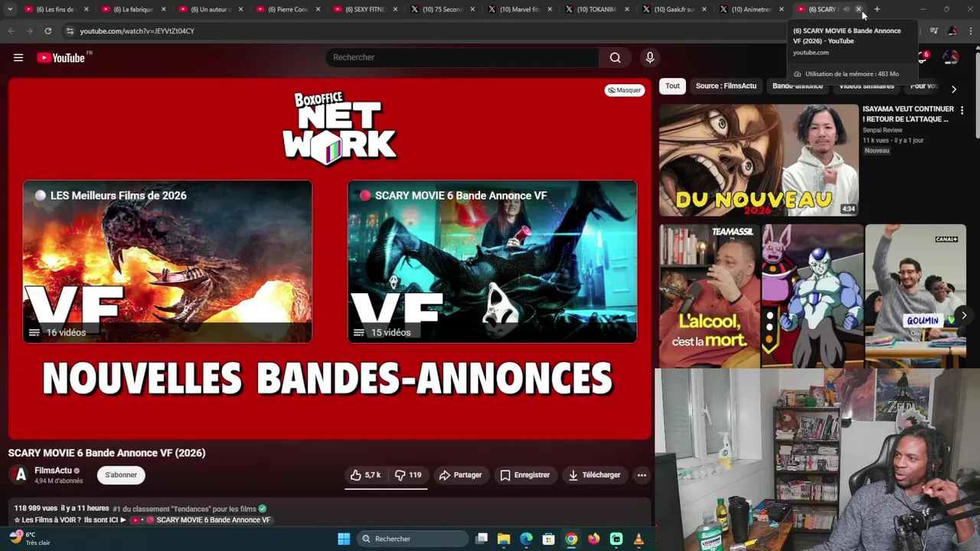Image resolution: width=980 pixels, height=551 pixels.
Task: Open the Frieza and Beerus short
Action: click(x=812, y=296)
